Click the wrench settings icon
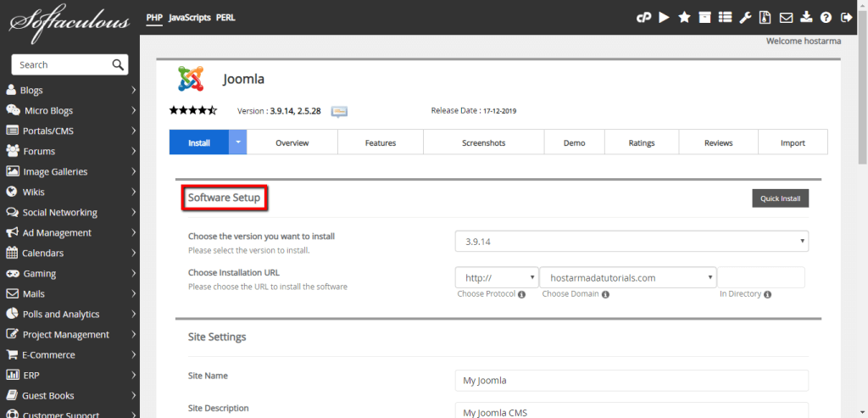Image resolution: width=868 pixels, height=418 pixels. (x=745, y=17)
